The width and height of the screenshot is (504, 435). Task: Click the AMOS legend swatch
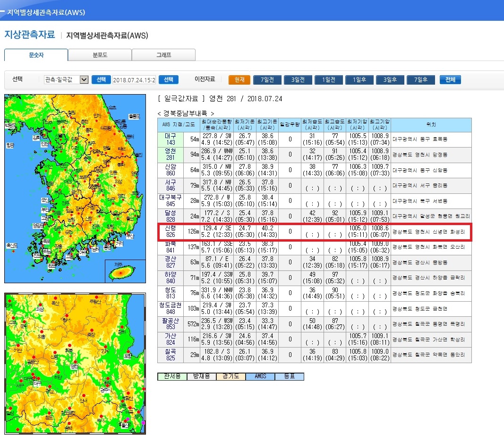tap(260, 376)
